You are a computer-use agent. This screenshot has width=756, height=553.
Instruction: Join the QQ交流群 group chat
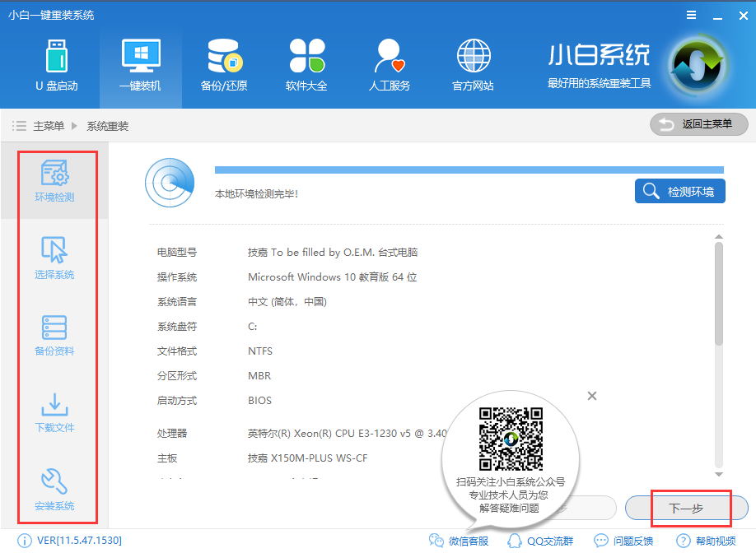(541, 541)
